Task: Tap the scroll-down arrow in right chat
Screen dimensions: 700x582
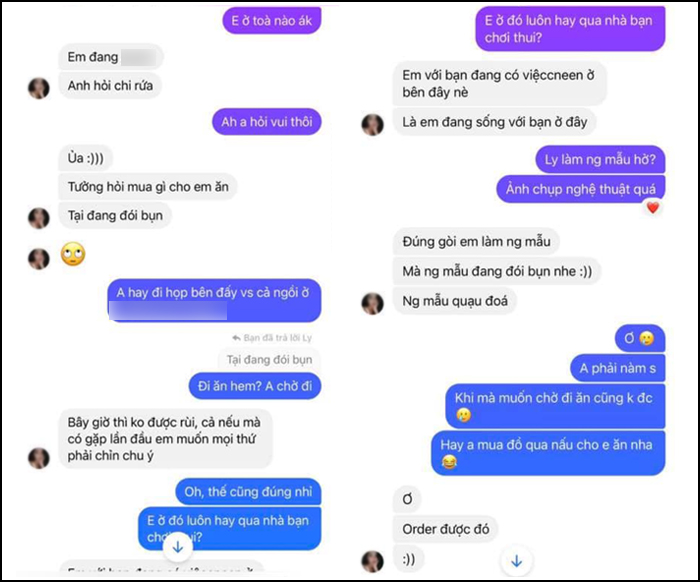Action: [517, 561]
